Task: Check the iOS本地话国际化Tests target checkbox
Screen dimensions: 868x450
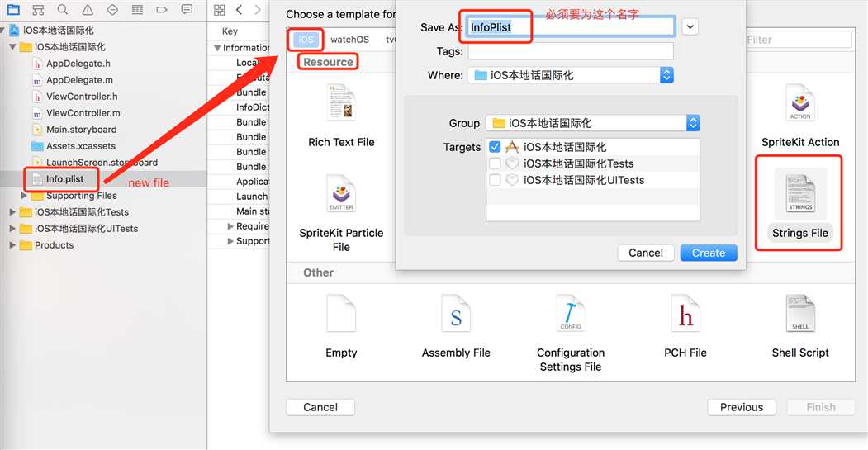Action: click(495, 163)
